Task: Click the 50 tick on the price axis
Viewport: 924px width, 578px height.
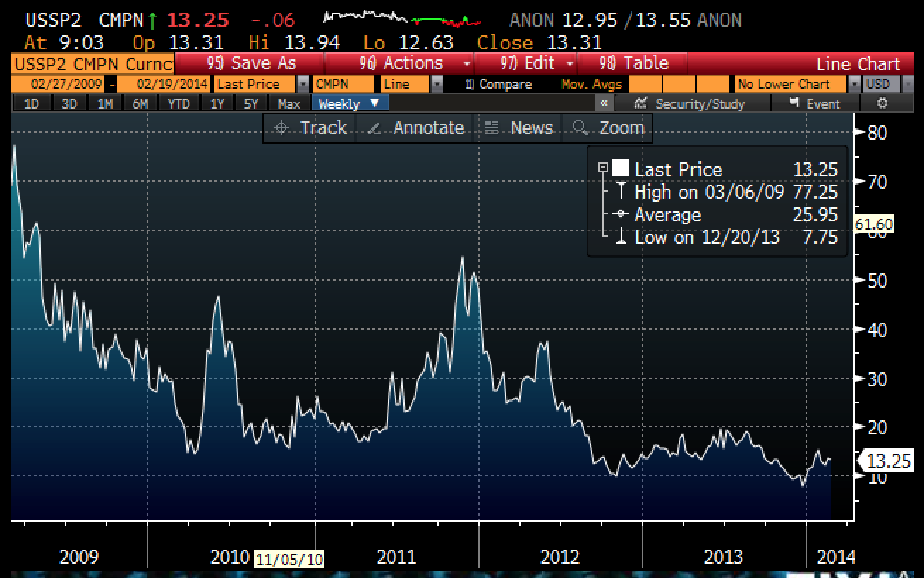Action: click(x=875, y=280)
